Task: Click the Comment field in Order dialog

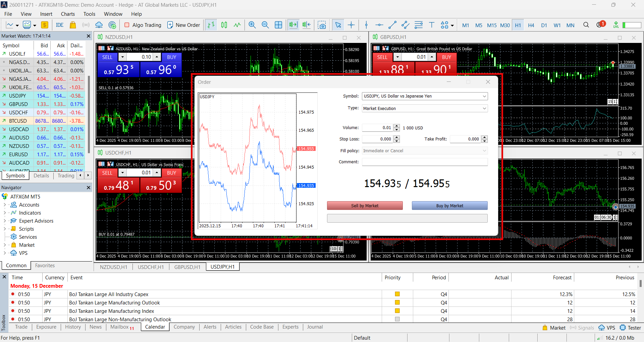Action: point(425,162)
